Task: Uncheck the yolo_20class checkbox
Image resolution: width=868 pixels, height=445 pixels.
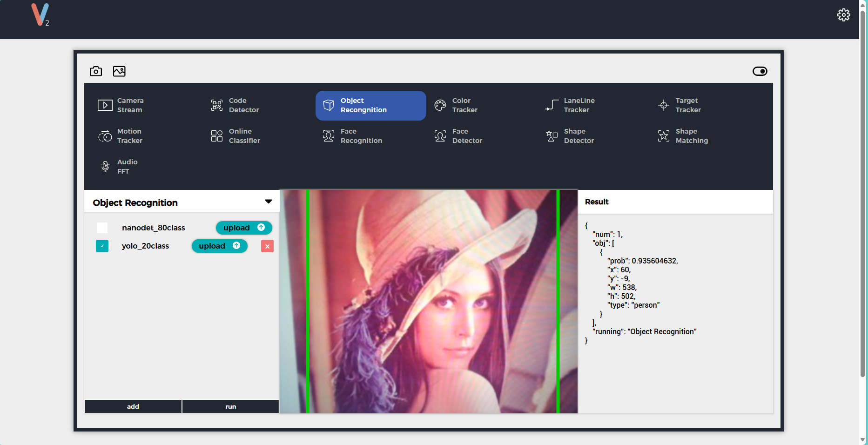Action: [102, 246]
